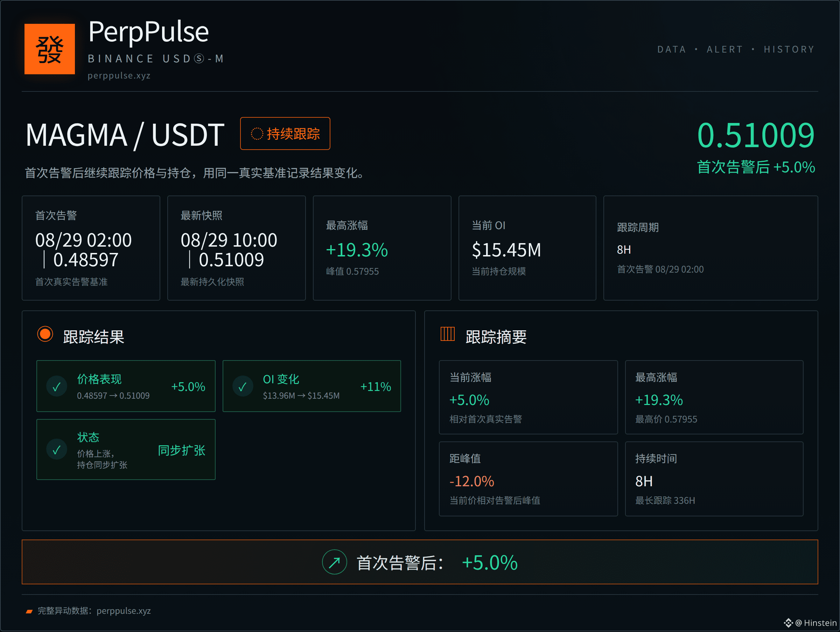The height and width of the screenshot is (632, 840).
Task: Click the Binance logo near Hinstein watermark
Action: point(788,623)
